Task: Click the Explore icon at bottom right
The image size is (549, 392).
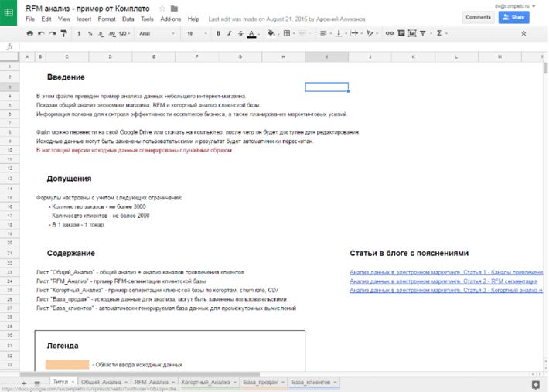Action: coord(536,385)
